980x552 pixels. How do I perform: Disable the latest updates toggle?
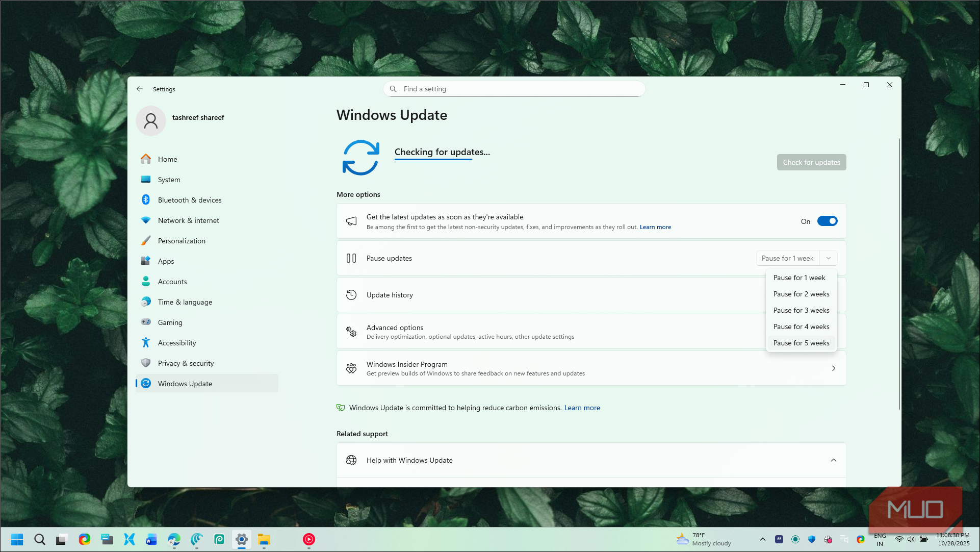(x=827, y=221)
